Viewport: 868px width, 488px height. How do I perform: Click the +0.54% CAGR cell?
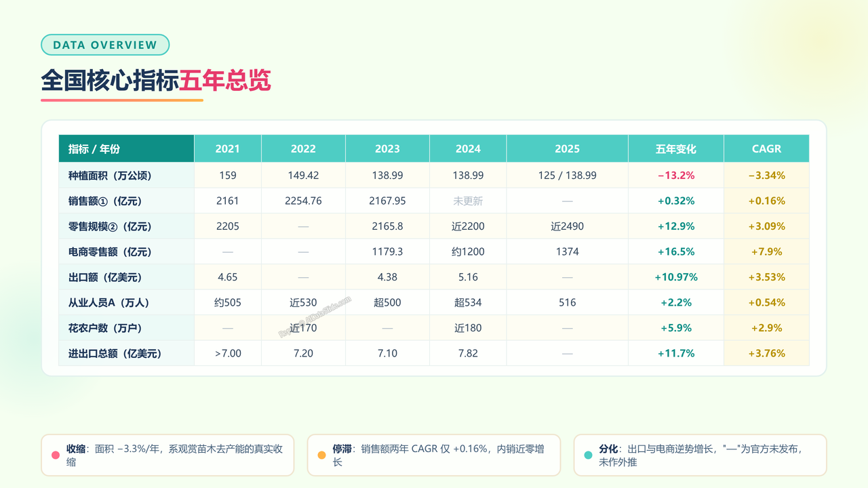(x=767, y=302)
